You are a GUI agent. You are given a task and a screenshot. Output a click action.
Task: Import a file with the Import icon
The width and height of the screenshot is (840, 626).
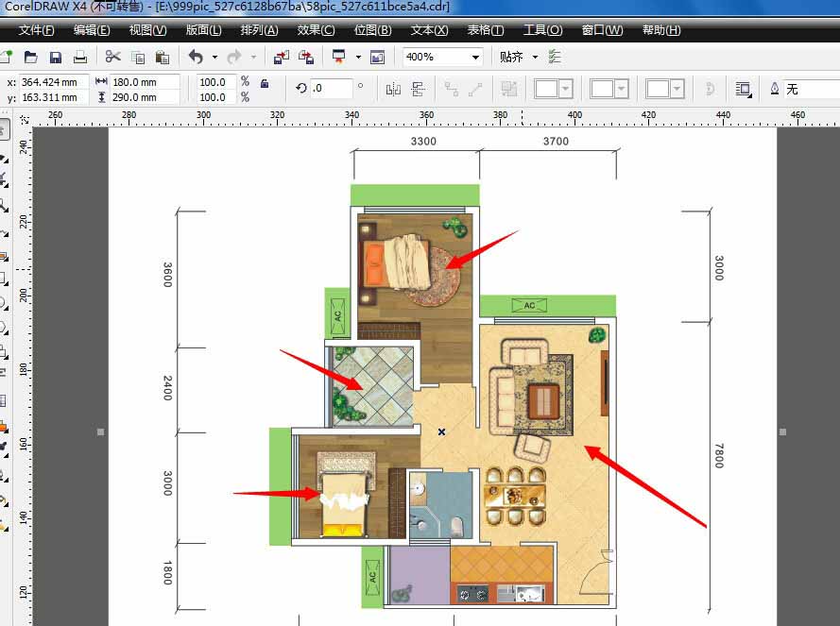click(281, 57)
